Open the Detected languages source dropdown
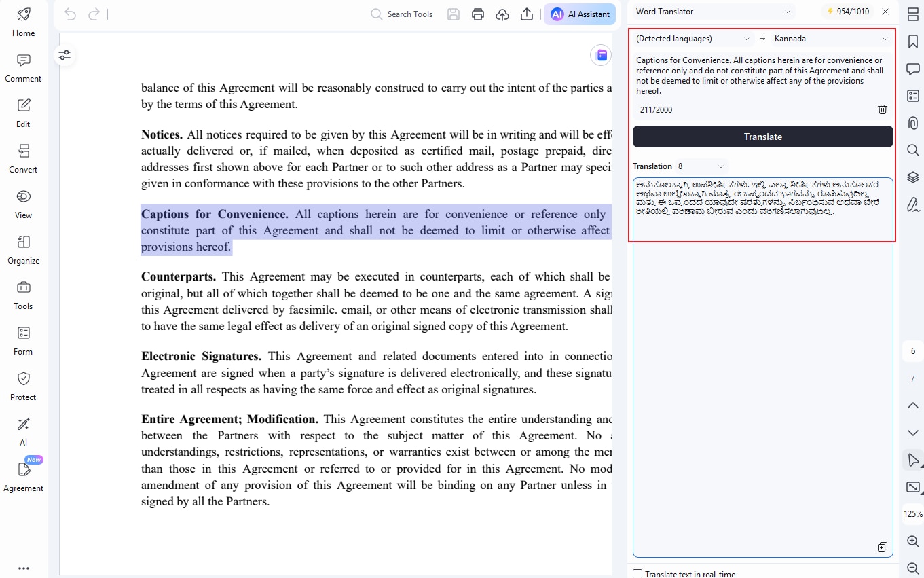The width and height of the screenshot is (924, 578). (692, 39)
